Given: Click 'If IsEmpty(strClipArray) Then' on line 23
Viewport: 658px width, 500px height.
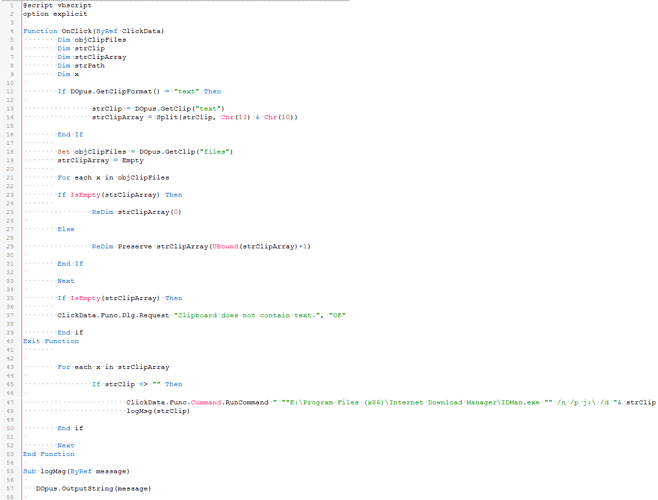Looking at the screenshot, I should [x=120, y=195].
